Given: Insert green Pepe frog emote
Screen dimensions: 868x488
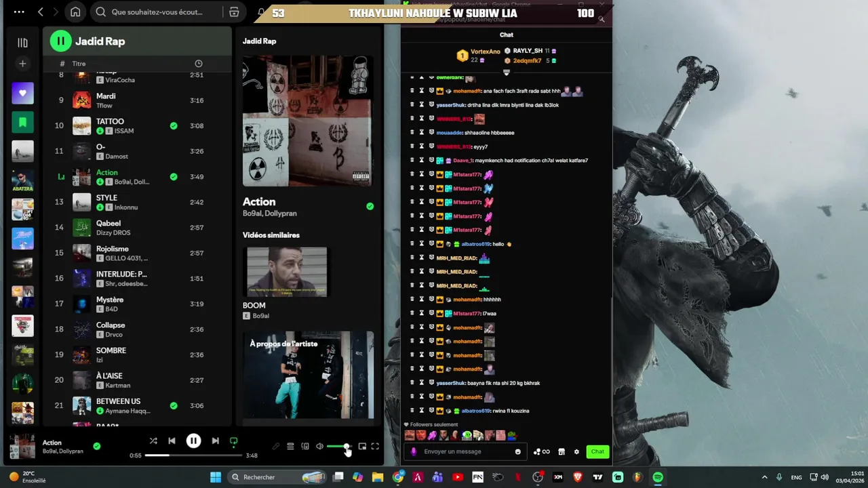Looking at the screenshot, I should coord(512,435).
